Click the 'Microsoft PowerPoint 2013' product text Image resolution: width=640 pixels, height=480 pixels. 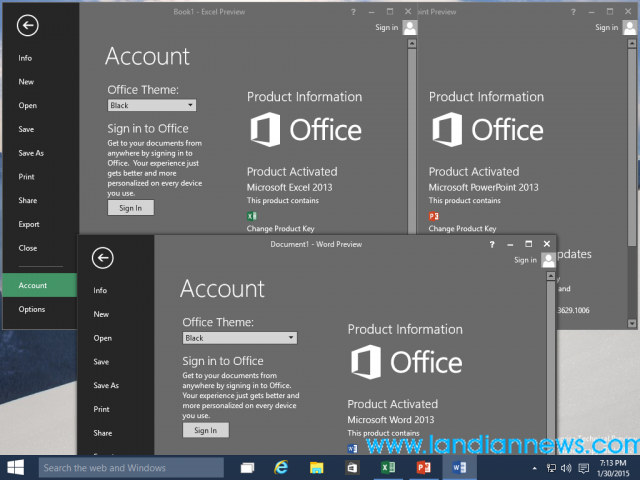[x=483, y=187]
